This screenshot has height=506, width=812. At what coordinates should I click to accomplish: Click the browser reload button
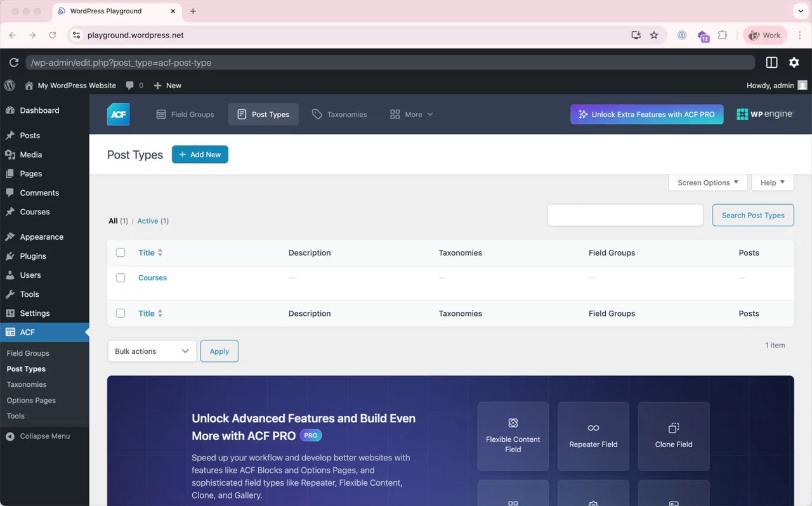point(53,35)
